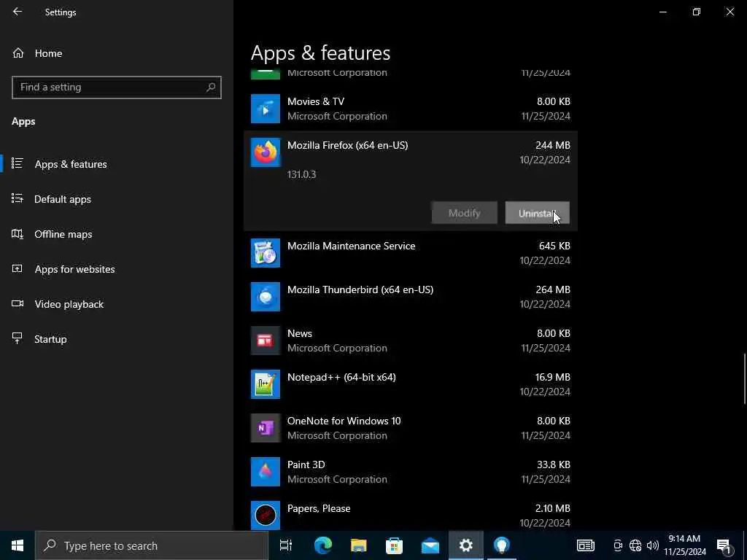Select the OneNote for Windows 10 name
The image size is (747, 560).
pos(344,421)
